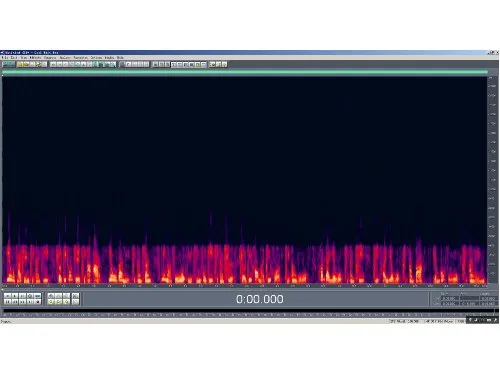Click the Zoom to Selection icon
This screenshot has width=500, height=375.
pos(51,302)
